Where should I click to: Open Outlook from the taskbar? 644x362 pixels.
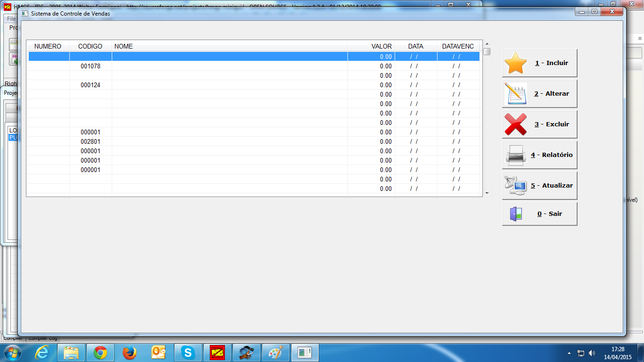[x=158, y=352]
